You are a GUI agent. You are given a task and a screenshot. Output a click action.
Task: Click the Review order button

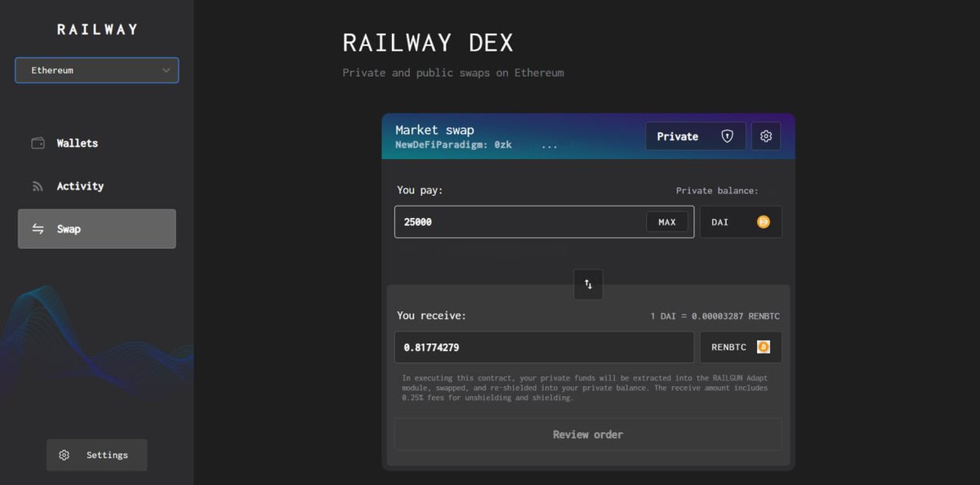[588, 434]
